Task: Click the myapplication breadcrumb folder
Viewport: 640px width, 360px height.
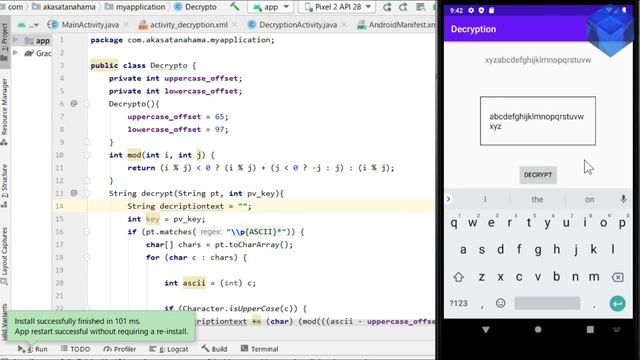Action: coord(136,7)
